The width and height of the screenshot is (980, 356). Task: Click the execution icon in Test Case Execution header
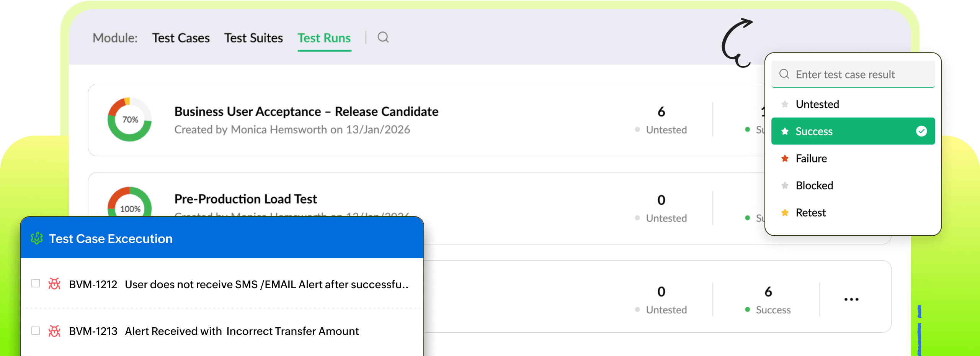coord(36,238)
